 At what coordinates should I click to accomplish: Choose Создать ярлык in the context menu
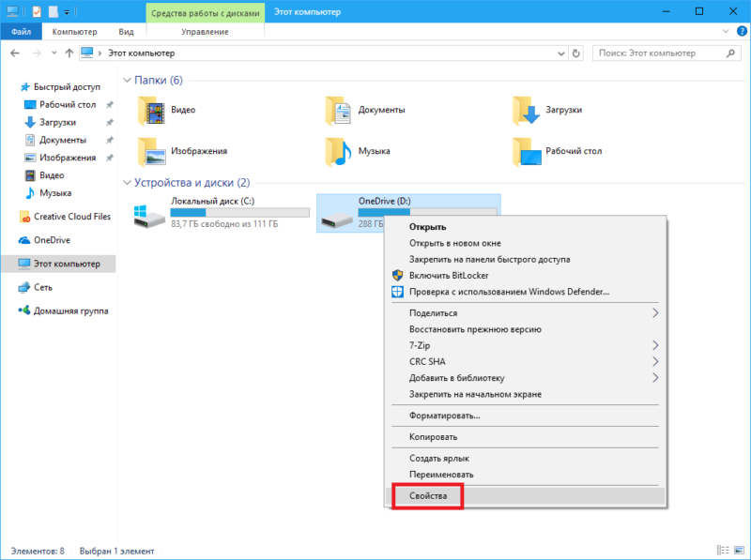tap(525, 458)
